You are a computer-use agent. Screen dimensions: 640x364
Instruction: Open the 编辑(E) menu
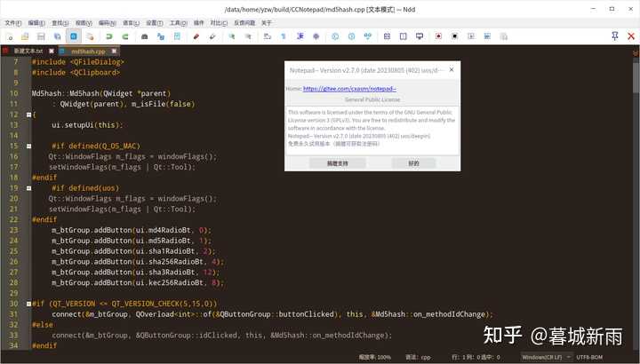tap(36, 23)
